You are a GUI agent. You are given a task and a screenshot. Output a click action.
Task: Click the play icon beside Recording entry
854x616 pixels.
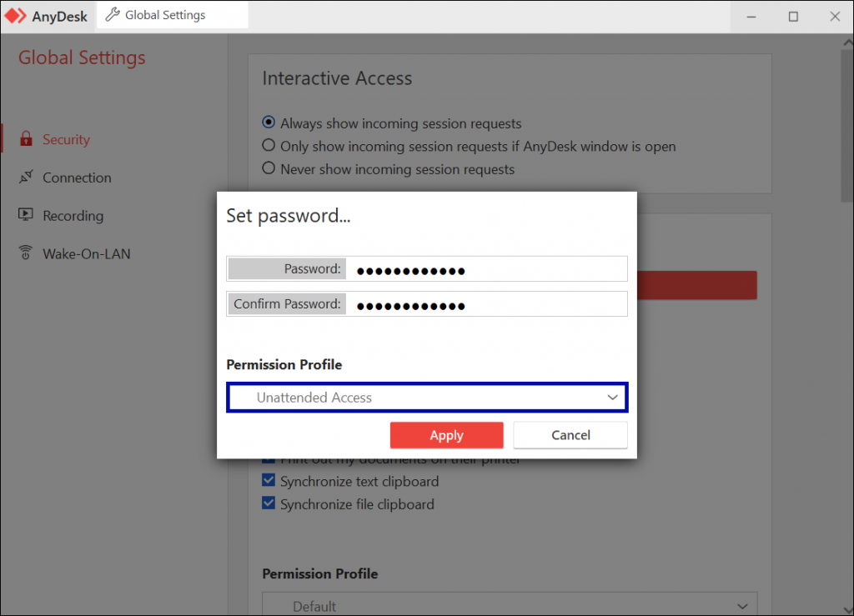coord(25,215)
